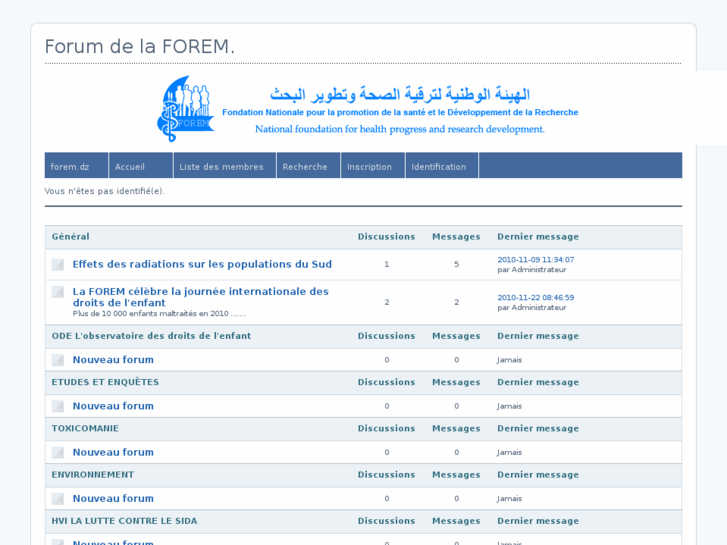Click Messages column header in Général row
This screenshot has width=727, height=545.
pyautogui.click(x=456, y=237)
